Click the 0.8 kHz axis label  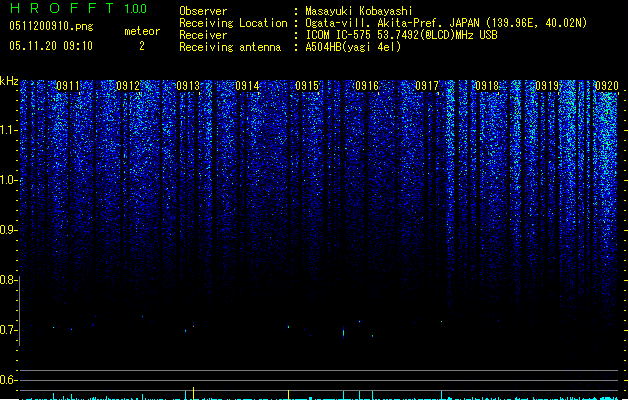coord(9,280)
